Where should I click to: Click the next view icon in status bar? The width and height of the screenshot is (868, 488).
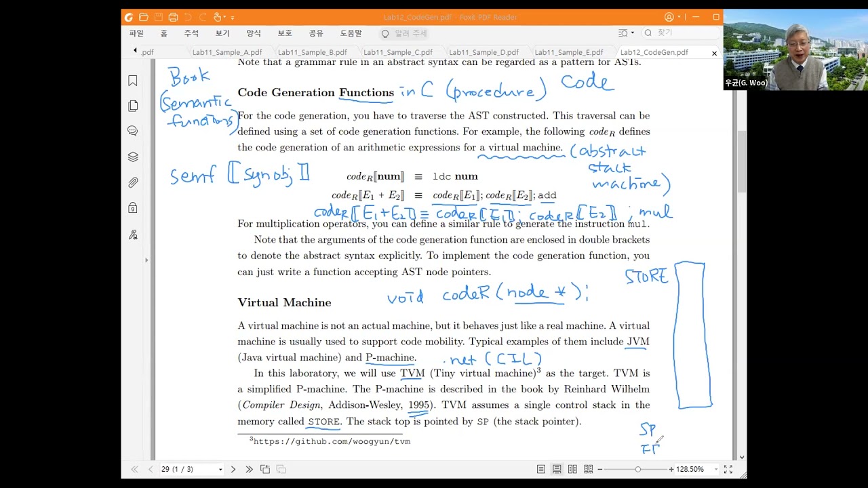[281, 469]
